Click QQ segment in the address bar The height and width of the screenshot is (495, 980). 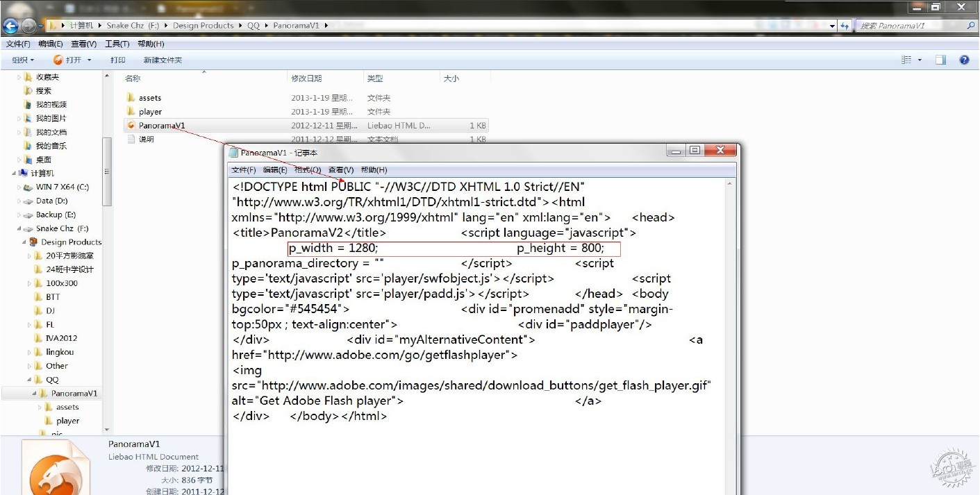[x=253, y=26]
